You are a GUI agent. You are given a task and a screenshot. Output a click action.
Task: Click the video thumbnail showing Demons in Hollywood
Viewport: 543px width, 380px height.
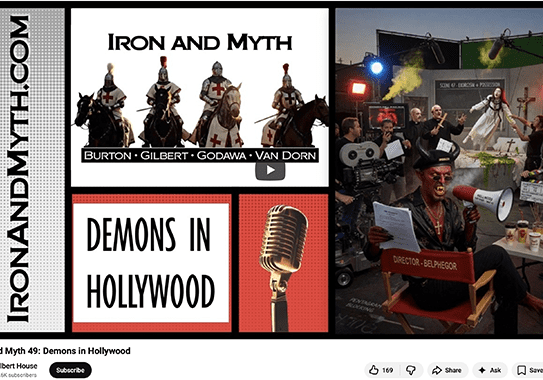272,170
